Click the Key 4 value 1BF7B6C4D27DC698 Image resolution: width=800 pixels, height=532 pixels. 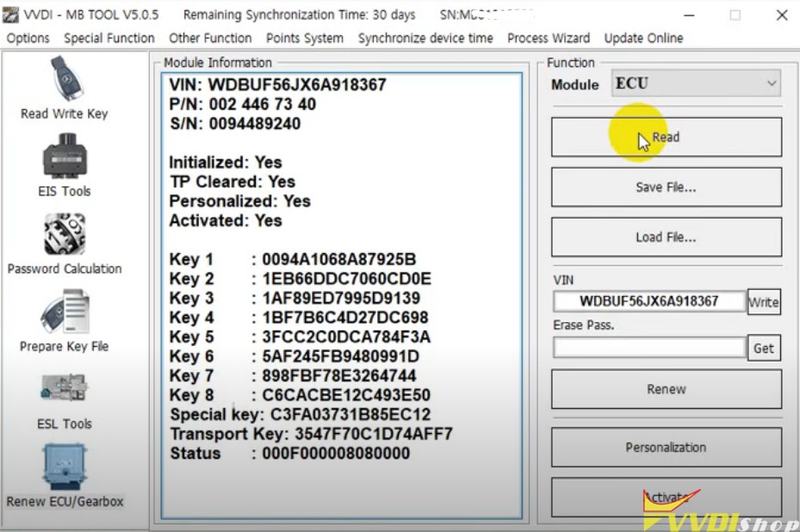[x=345, y=318]
